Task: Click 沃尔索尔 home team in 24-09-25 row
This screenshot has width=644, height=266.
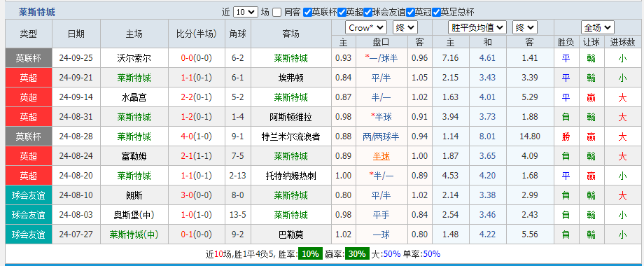Action: click(134, 58)
